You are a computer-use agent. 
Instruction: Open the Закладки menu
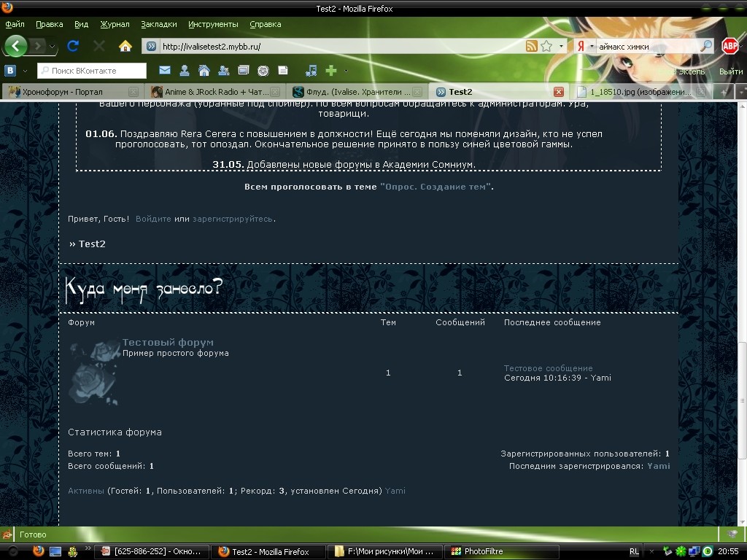[x=158, y=24]
